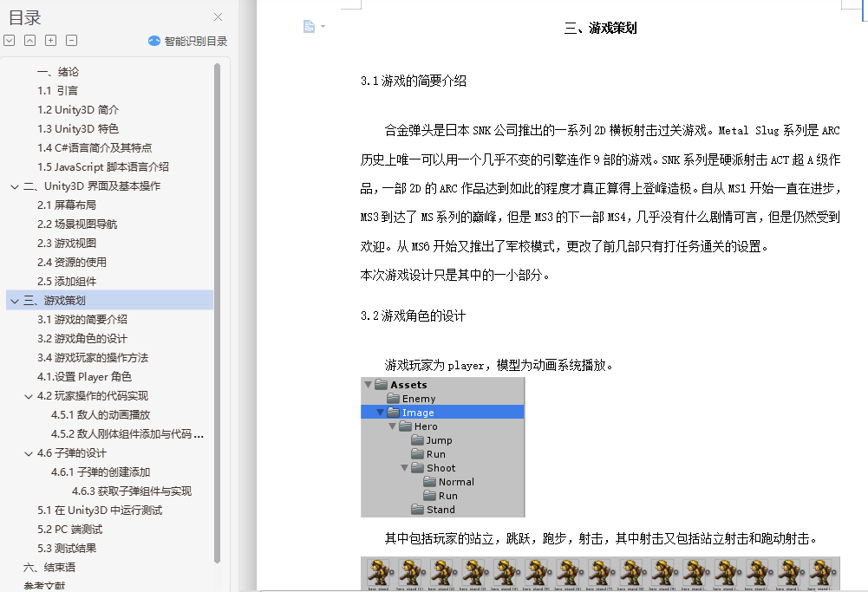Click the outline panel vertical scrollbar
868x592 pixels.
pos(217,313)
